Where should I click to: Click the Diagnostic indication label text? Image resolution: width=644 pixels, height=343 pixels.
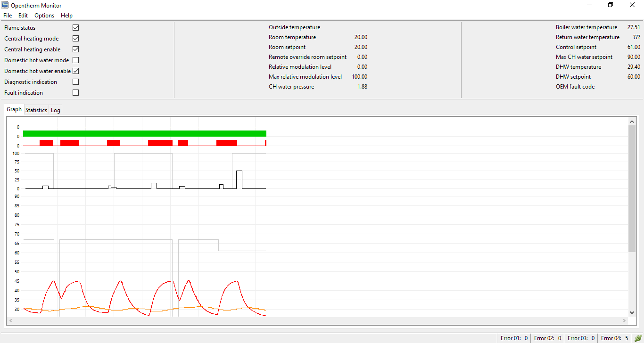[31, 82]
